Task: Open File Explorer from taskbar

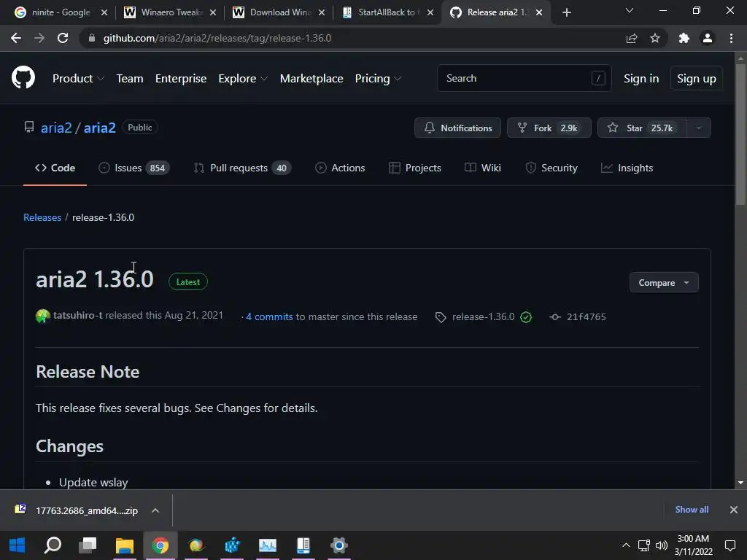Action: [x=124, y=545]
